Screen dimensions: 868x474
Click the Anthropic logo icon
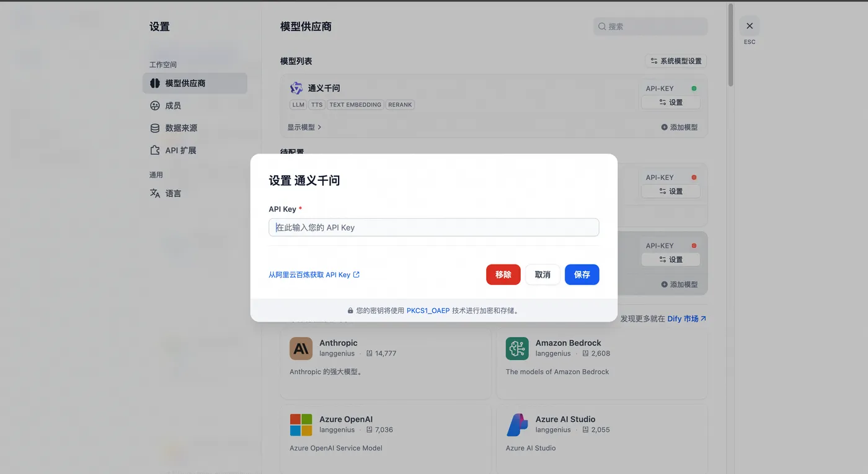coord(301,348)
